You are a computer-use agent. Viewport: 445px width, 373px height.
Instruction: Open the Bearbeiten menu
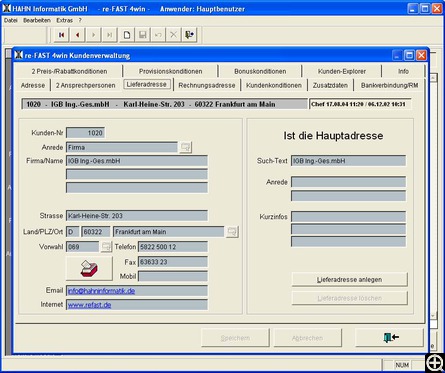tap(37, 20)
